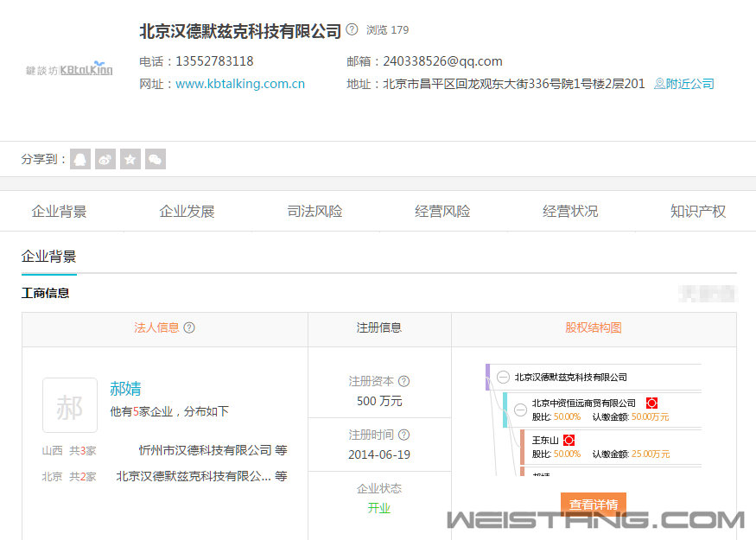
Task: Open the 股权结构图 header link
Action: coord(594,327)
